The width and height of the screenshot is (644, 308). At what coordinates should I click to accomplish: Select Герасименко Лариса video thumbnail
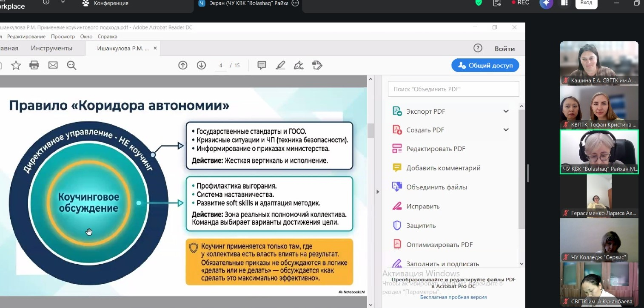point(599,196)
